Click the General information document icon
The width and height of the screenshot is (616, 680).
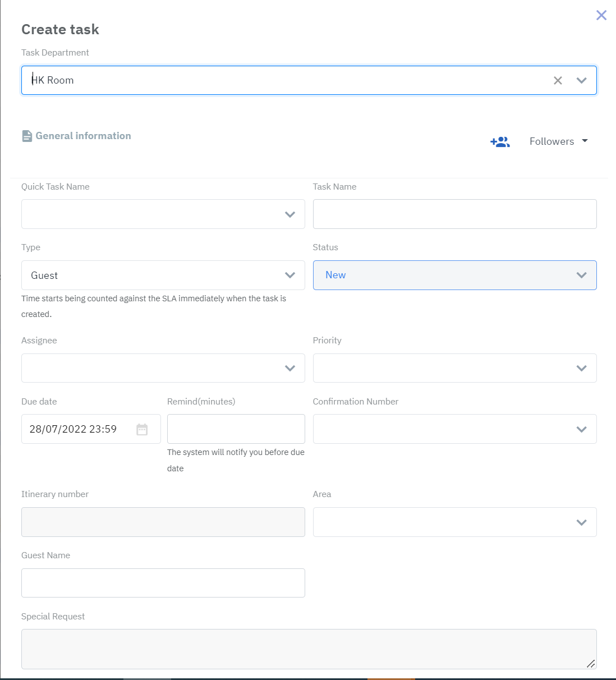point(27,136)
